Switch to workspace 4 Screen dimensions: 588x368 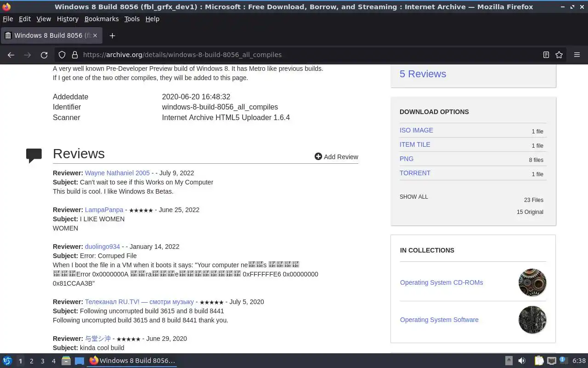pyautogui.click(x=53, y=361)
